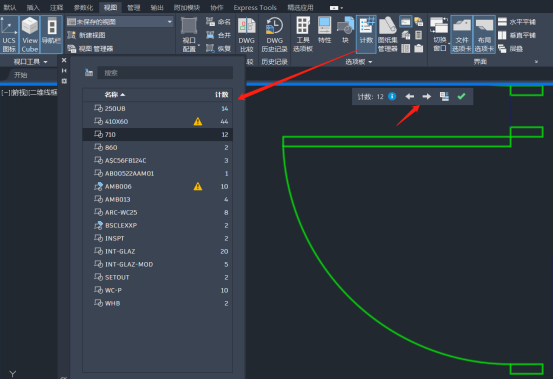Click 命名 named viewports
This screenshot has height=380, width=553.
coord(218,22)
